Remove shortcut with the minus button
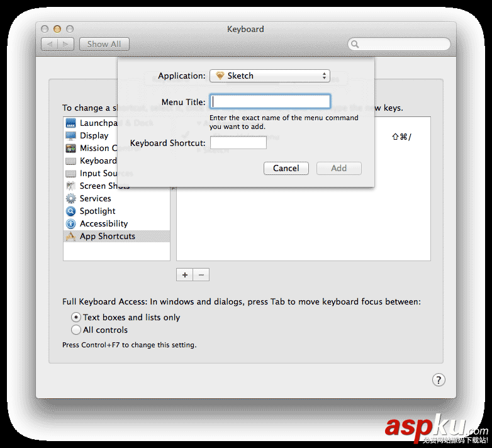The height and width of the screenshot is (448, 492). [x=201, y=275]
